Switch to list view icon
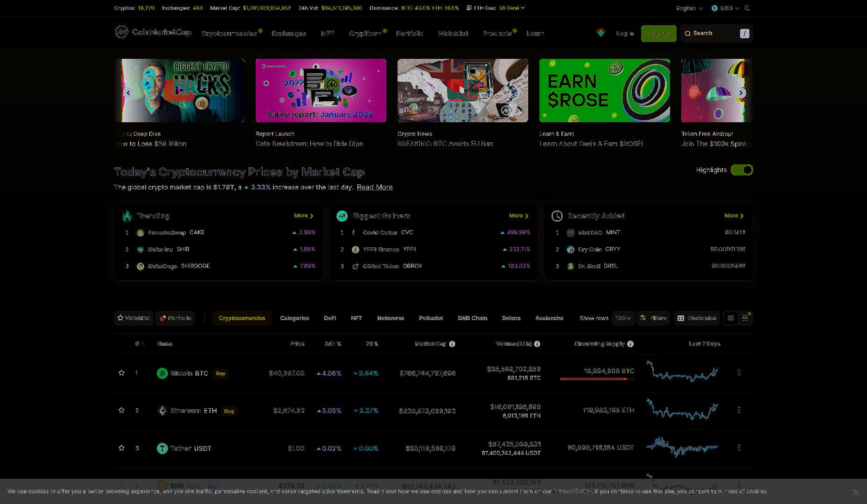The height and width of the screenshot is (504, 867). [731, 318]
